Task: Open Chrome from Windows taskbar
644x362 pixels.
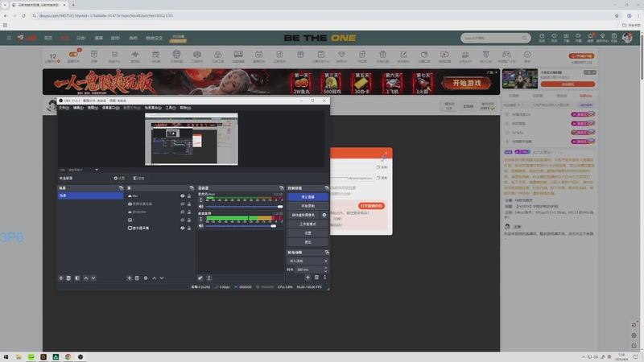Action: (x=68, y=357)
